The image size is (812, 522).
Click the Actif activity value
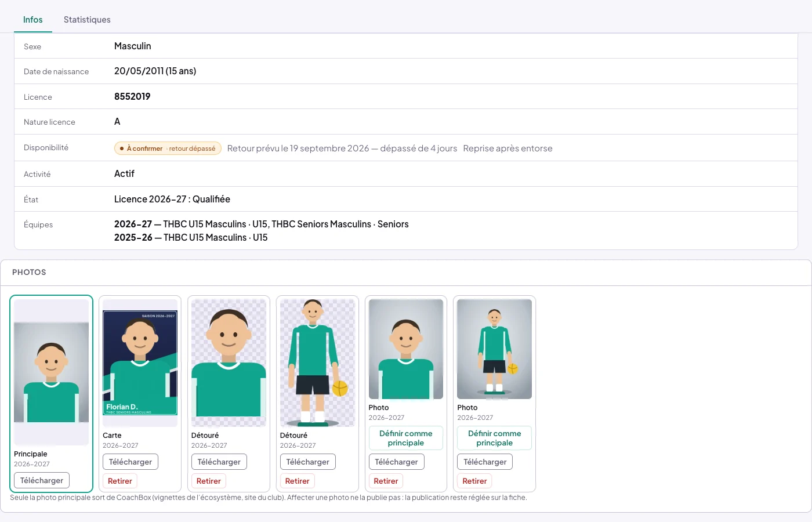(124, 174)
